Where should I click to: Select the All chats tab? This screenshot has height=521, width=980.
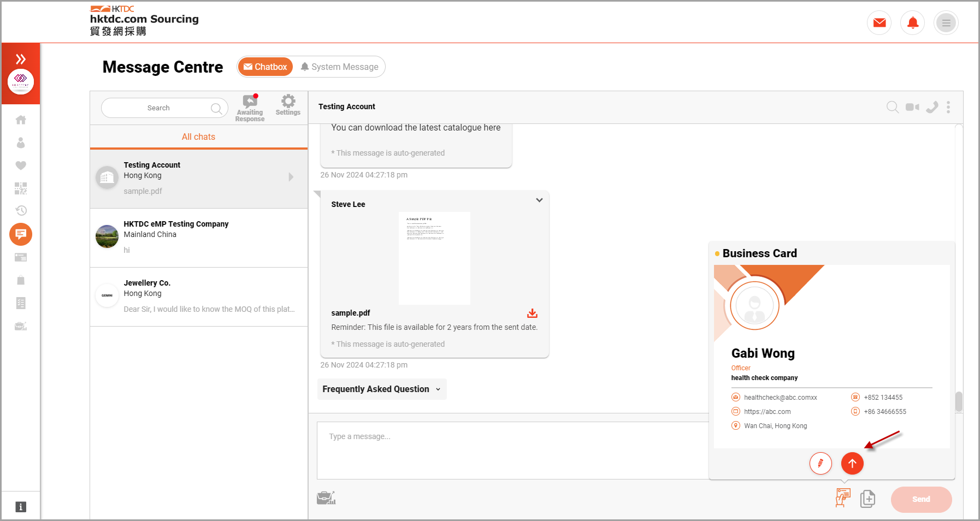click(199, 137)
